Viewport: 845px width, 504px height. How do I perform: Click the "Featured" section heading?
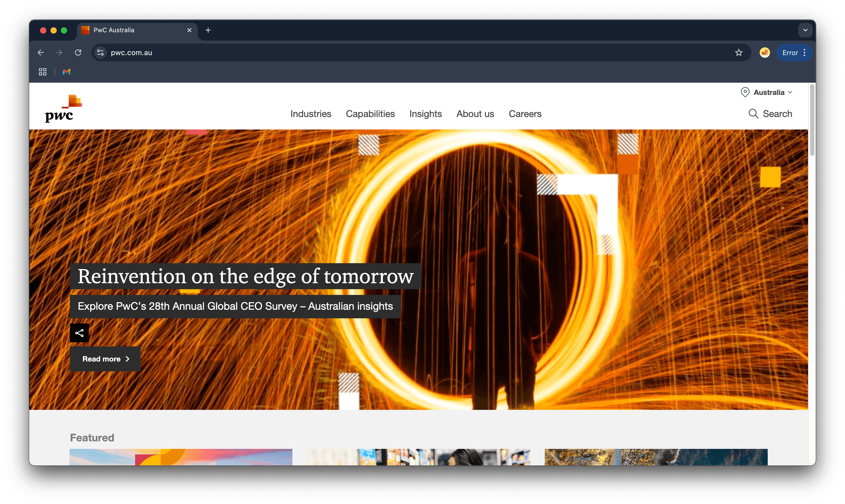coord(92,438)
